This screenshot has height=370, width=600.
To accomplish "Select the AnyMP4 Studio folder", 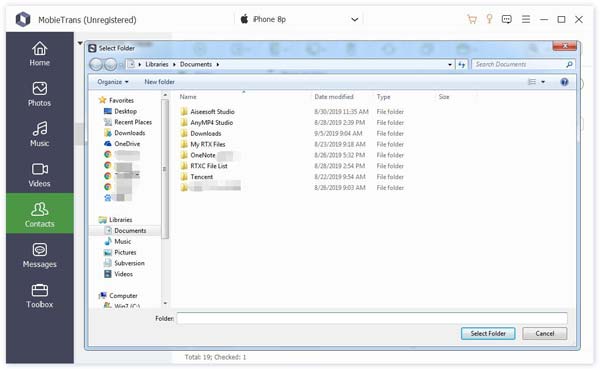I will [x=207, y=122].
